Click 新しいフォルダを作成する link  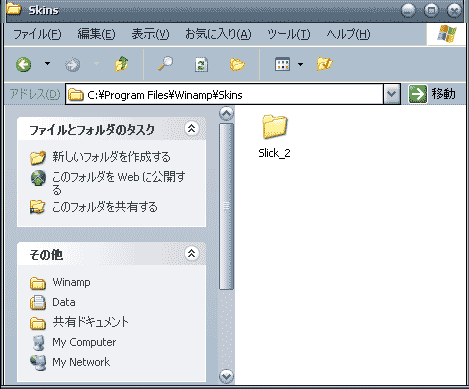coord(111,157)
